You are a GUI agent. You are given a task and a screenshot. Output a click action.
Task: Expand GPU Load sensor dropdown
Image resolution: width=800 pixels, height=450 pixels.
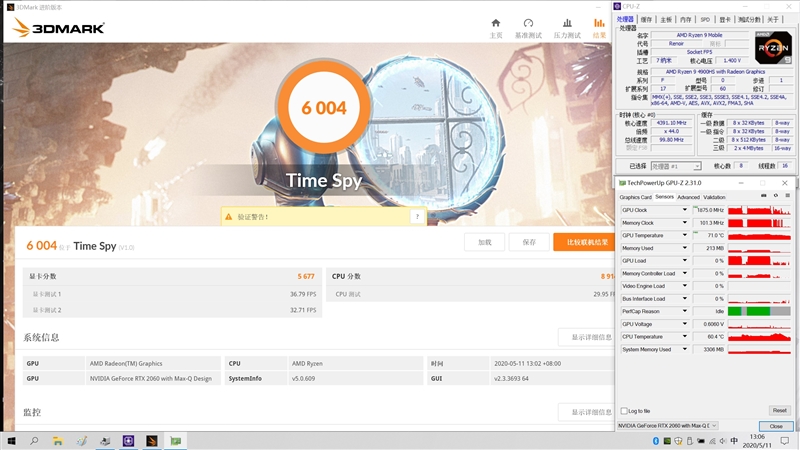tap(685, 261)
